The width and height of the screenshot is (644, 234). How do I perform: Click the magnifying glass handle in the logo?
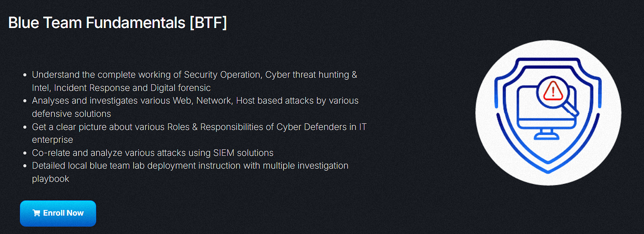coord(571,110)
